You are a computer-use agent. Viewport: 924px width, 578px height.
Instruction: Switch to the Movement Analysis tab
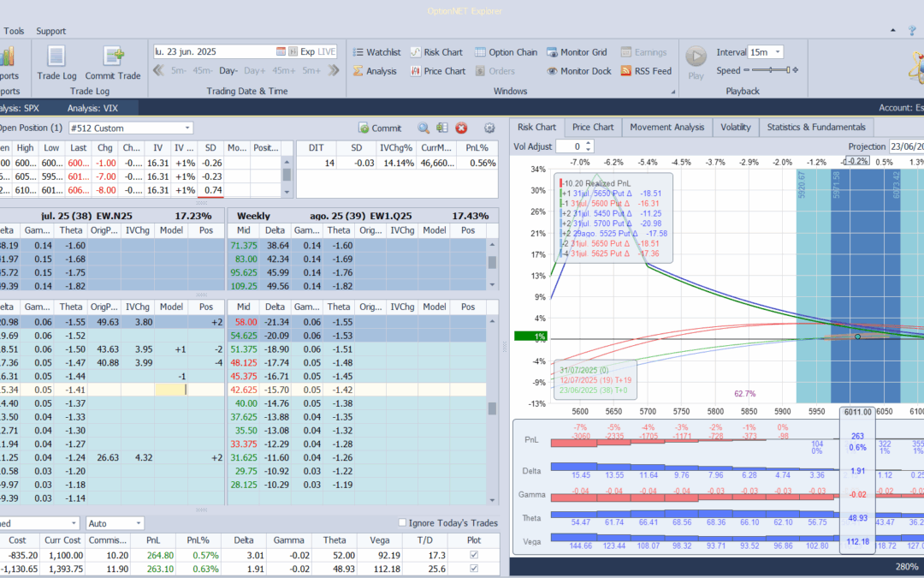666,127
